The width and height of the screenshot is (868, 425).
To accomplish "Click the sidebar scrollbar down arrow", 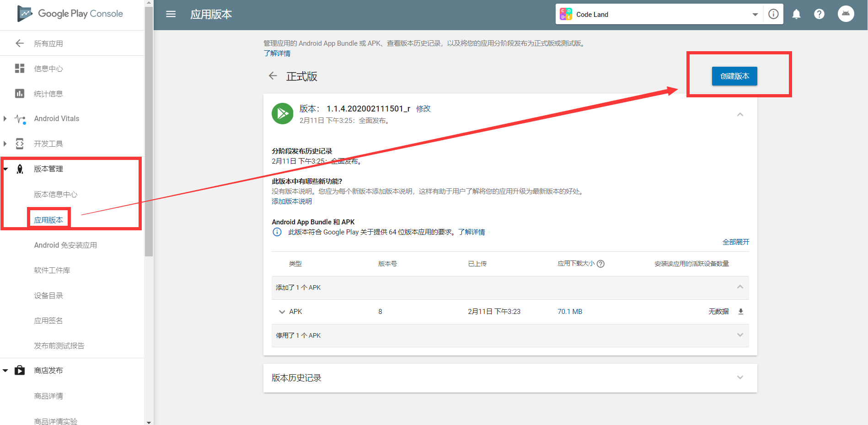I will (x=149, y=422).
